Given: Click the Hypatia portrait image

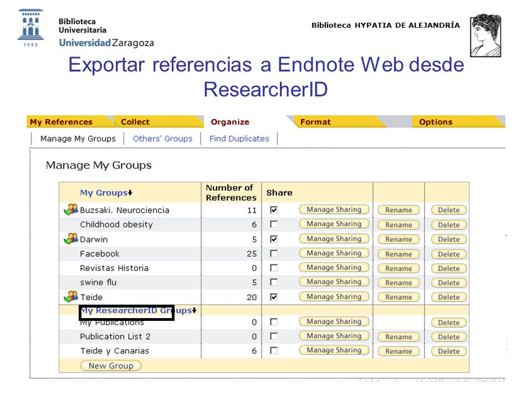Looking at the screenshot, I should pos(485,35).
